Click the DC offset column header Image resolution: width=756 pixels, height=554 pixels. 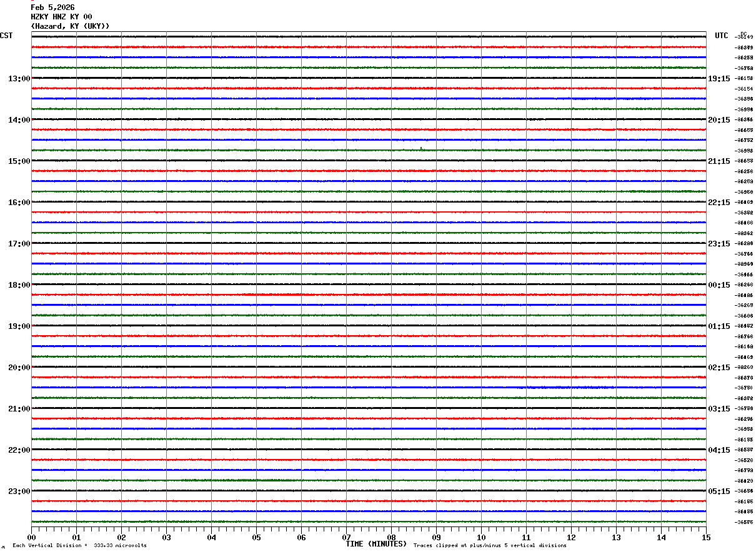pyautogui.click(x=744, y=33)
